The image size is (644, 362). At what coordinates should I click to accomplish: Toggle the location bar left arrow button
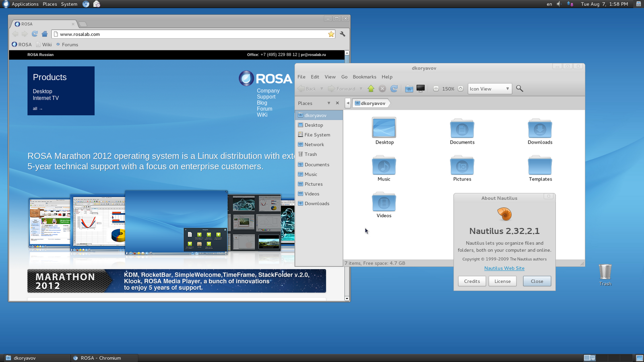coord(348,103)
